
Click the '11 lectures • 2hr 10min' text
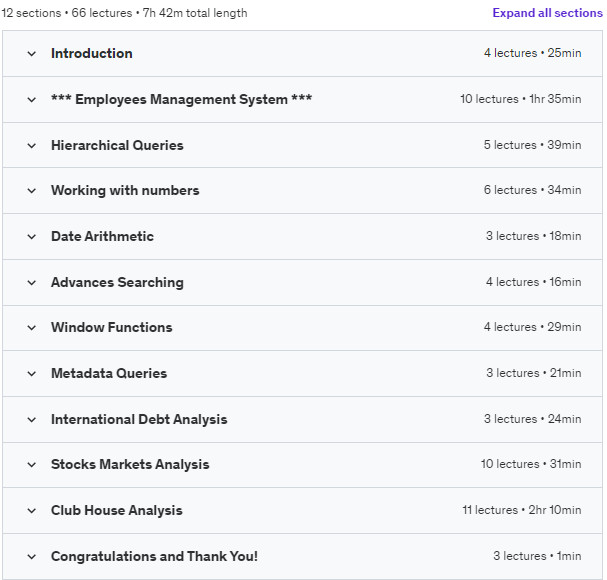522,510
